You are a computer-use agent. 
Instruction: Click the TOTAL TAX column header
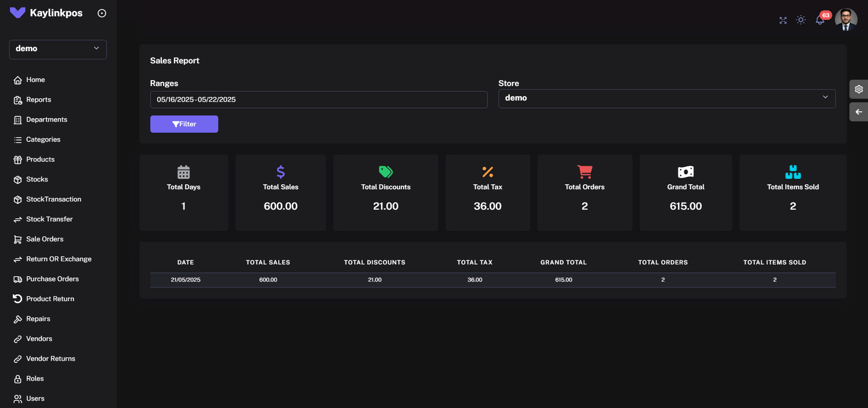pos(475,262)
